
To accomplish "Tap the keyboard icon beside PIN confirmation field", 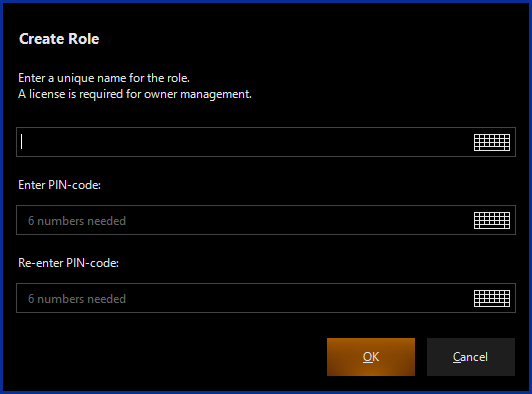I will coord(492,298).
